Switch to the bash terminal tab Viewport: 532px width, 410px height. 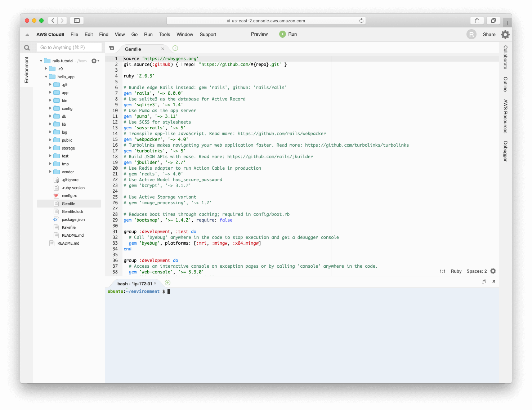pos(135,284)
